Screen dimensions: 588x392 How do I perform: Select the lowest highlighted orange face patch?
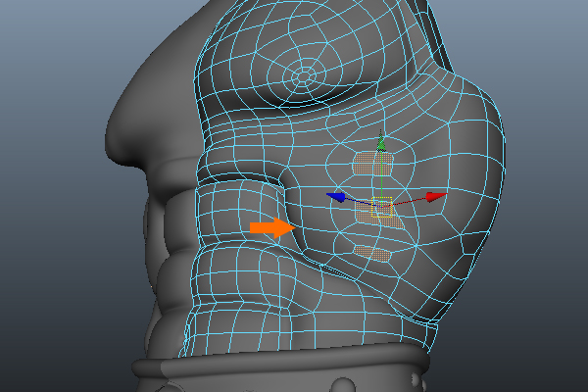pos(373,253)
